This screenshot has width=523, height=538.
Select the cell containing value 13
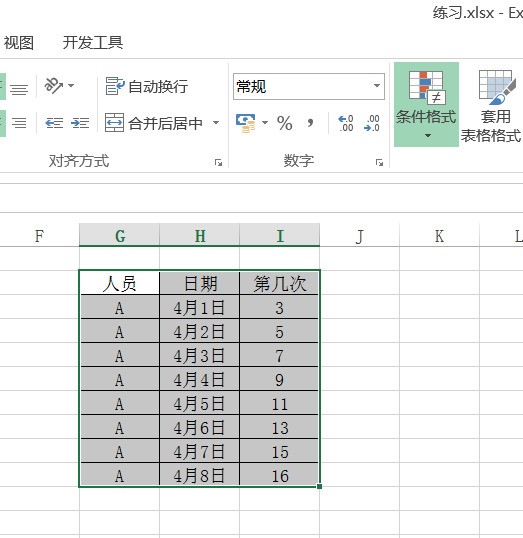tap(280, 427)
